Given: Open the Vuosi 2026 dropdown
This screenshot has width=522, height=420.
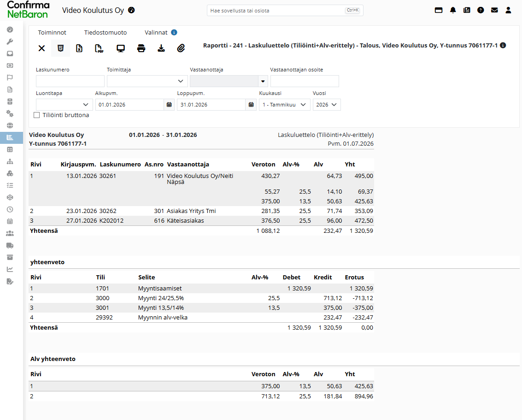Looking at the screenshot, I should 327,105.
